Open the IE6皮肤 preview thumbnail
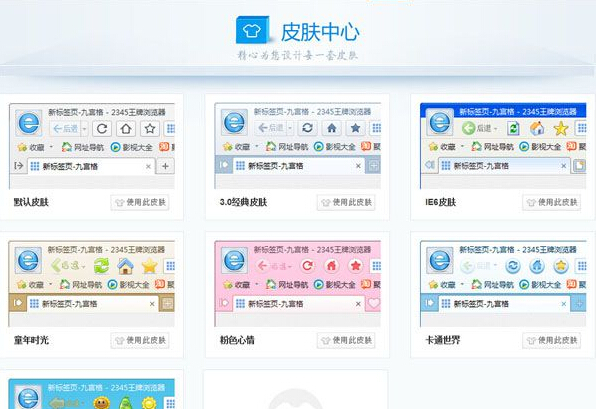This screenshot has height=409, width=596. click(x=503, y=146)
